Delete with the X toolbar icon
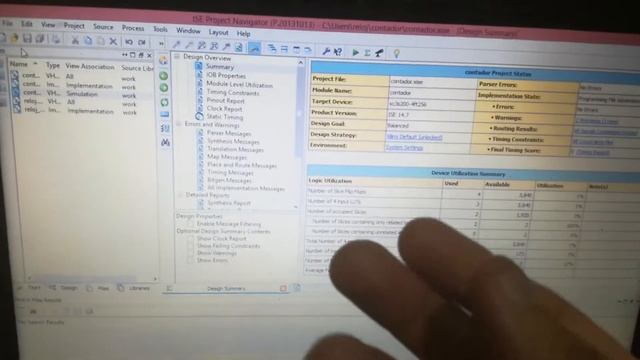 (x=113, y=42)
